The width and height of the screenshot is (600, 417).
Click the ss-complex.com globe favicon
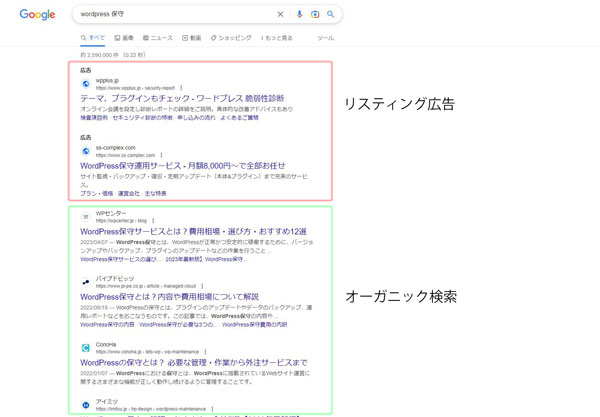tap(86, 151)
